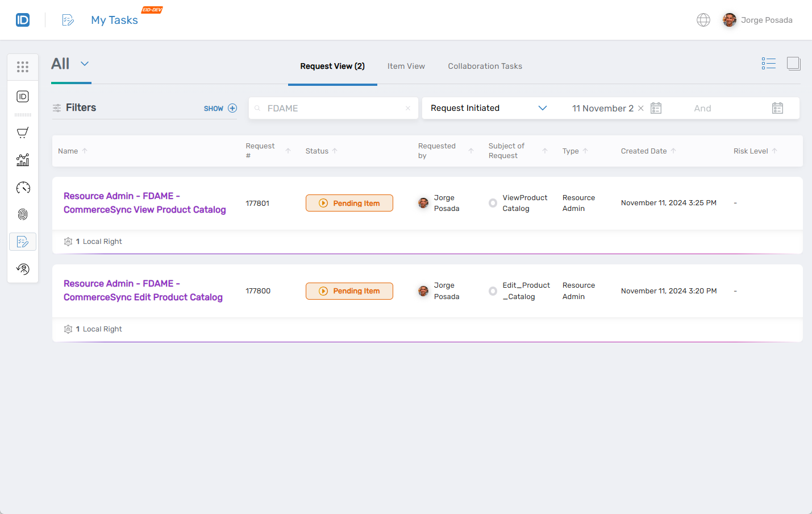Select radio circle for request 177801
Image resolution: width=812 pixels, height=514 pixels.
[x=493, y=203]
